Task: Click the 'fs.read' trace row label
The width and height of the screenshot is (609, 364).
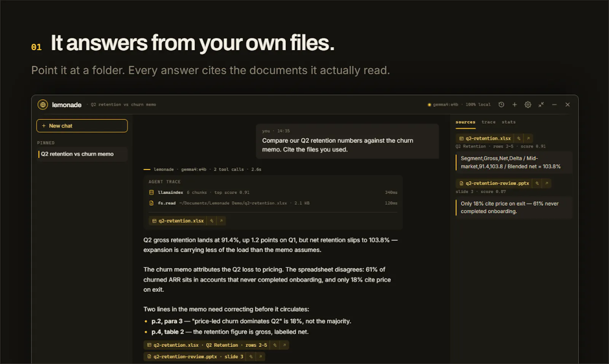Action: (x=167, y=203)
